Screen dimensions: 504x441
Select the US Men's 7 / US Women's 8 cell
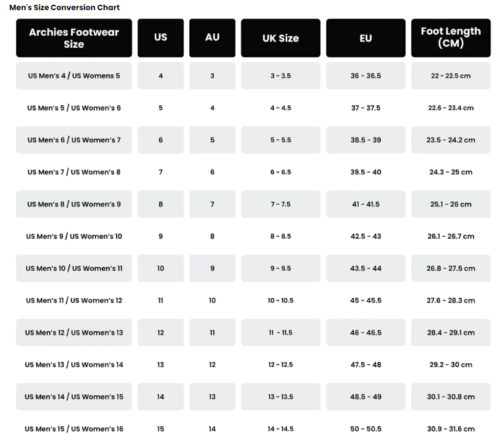click(74, 172)
